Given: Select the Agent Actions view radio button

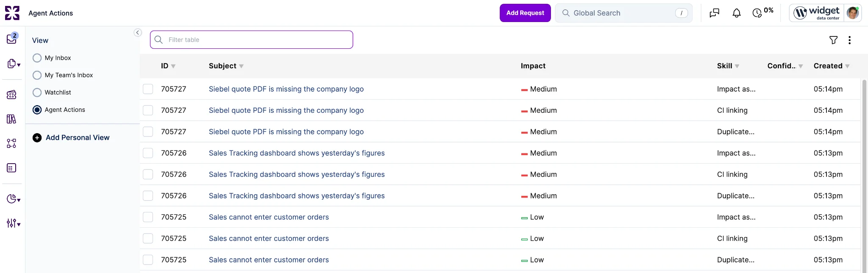Looking at the screenshot, I should coord(37,110).
